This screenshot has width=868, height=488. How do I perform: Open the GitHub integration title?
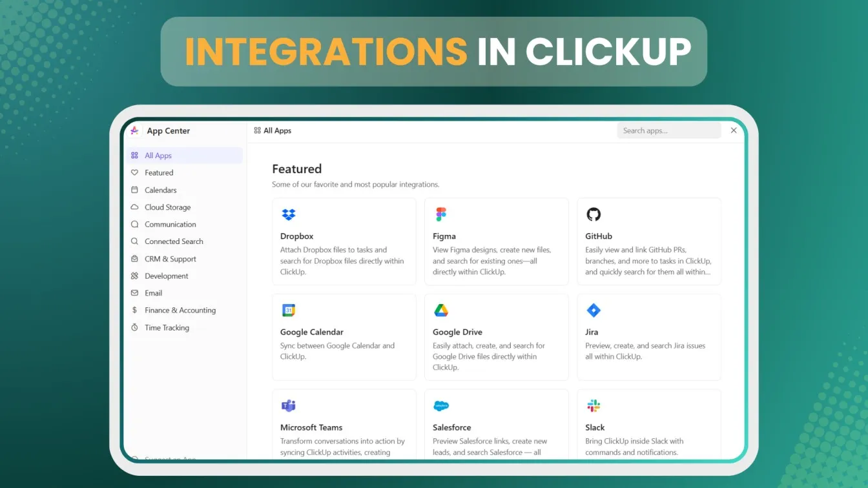599,236
